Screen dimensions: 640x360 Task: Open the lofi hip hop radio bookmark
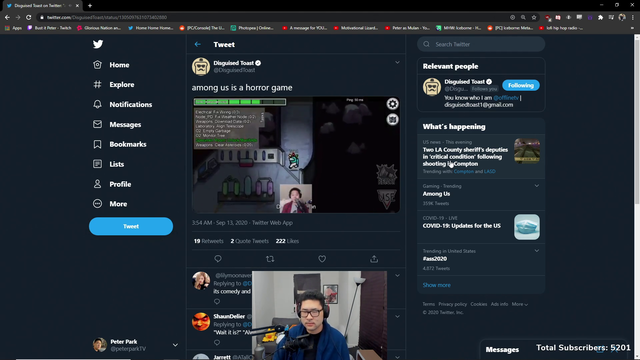pyautogui.click(x=561, y=28)
